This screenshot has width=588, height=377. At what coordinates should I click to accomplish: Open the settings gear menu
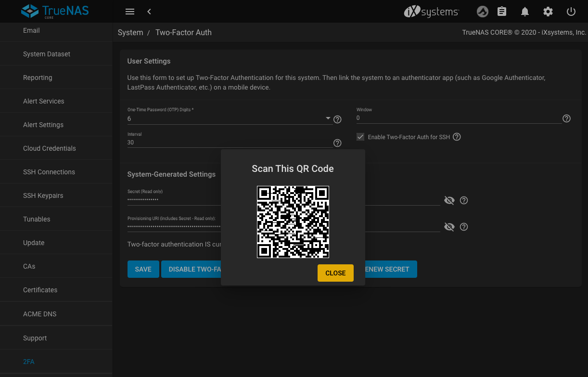548,12
